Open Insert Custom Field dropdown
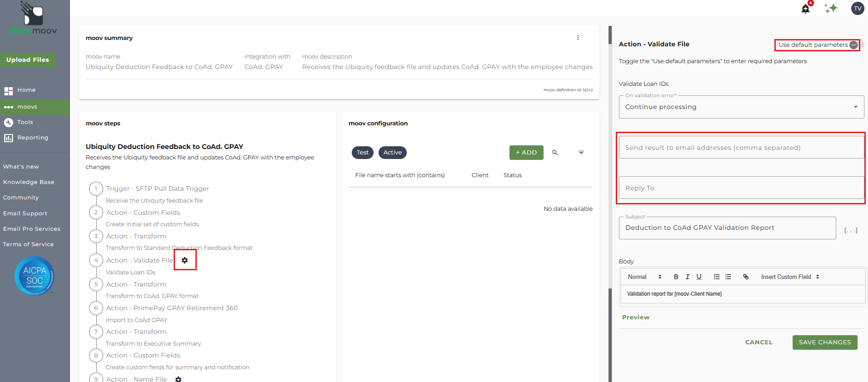This screenshot has width=868, height=382. point(790,277)
